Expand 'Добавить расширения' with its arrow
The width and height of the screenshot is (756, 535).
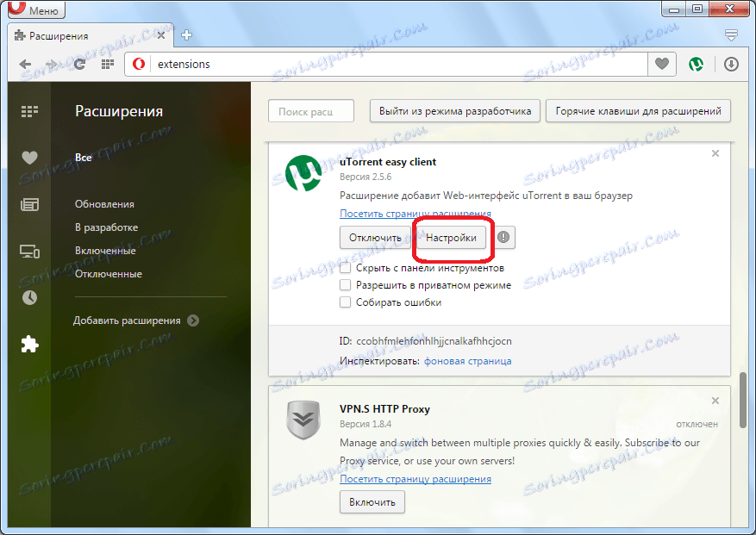(195, 319)
